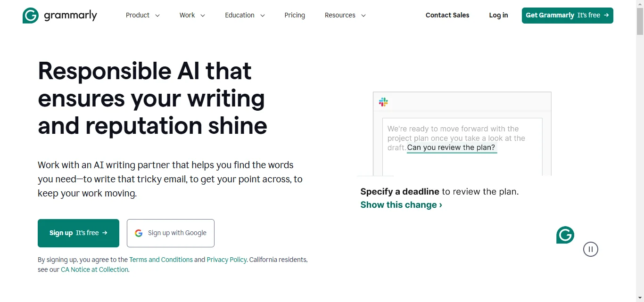Click the Sign up It's free button
Screen dimensions: 644x302
(78, 233)
